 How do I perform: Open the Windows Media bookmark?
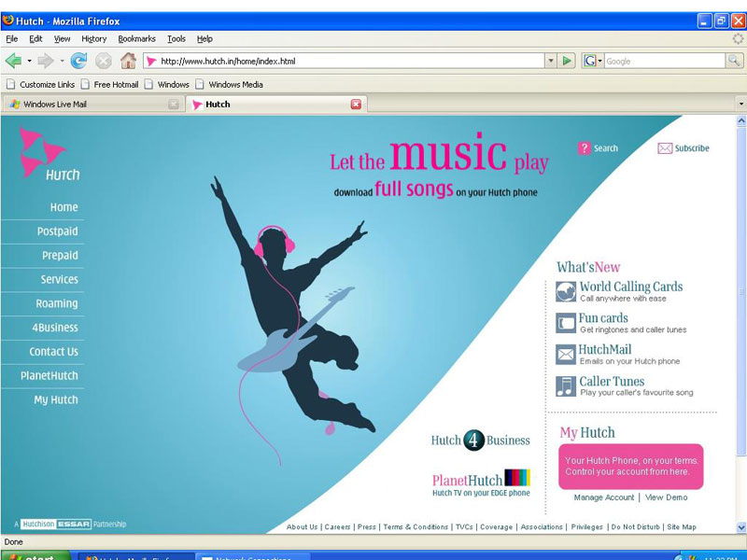click(230, 84)
